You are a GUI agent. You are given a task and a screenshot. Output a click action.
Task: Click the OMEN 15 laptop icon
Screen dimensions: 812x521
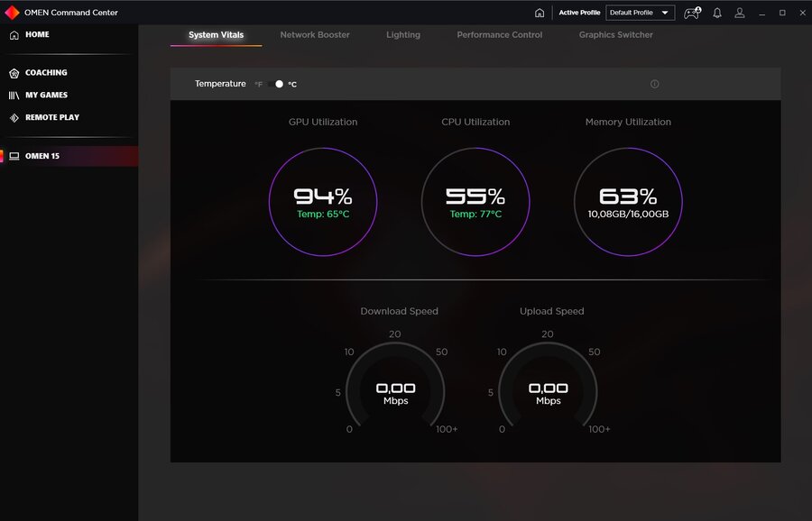14,156
